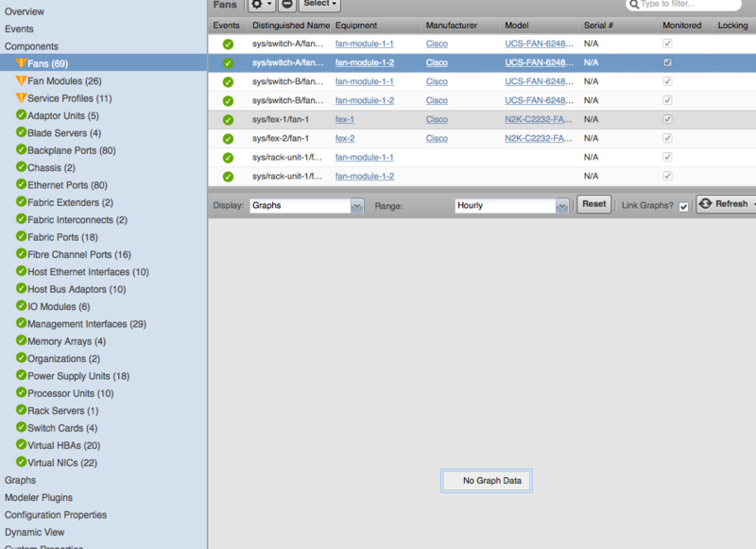Select Fabric Interconnects (2) component
This screenshot has width=756, height=549.
coord(77,220)
